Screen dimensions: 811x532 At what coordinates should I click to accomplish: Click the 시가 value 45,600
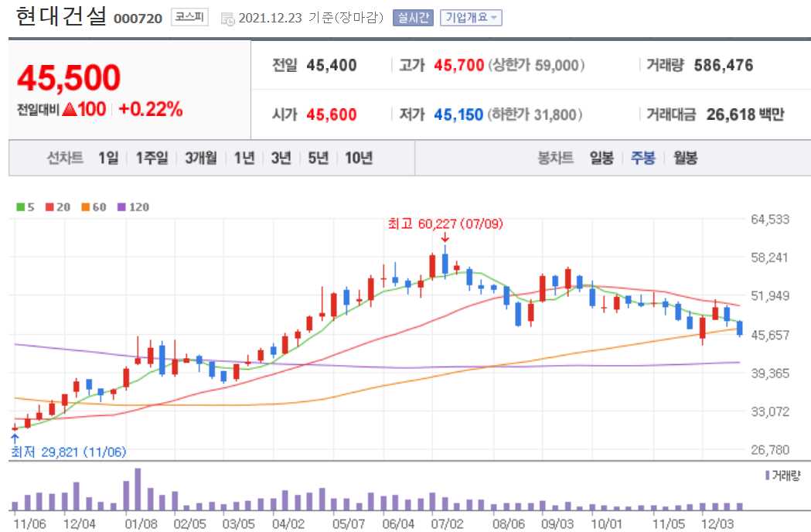point(332,114)
